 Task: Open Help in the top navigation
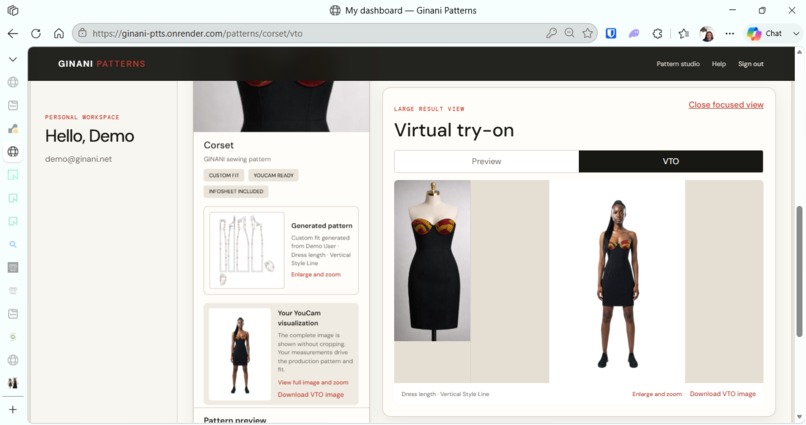click(x=719, y=64)
